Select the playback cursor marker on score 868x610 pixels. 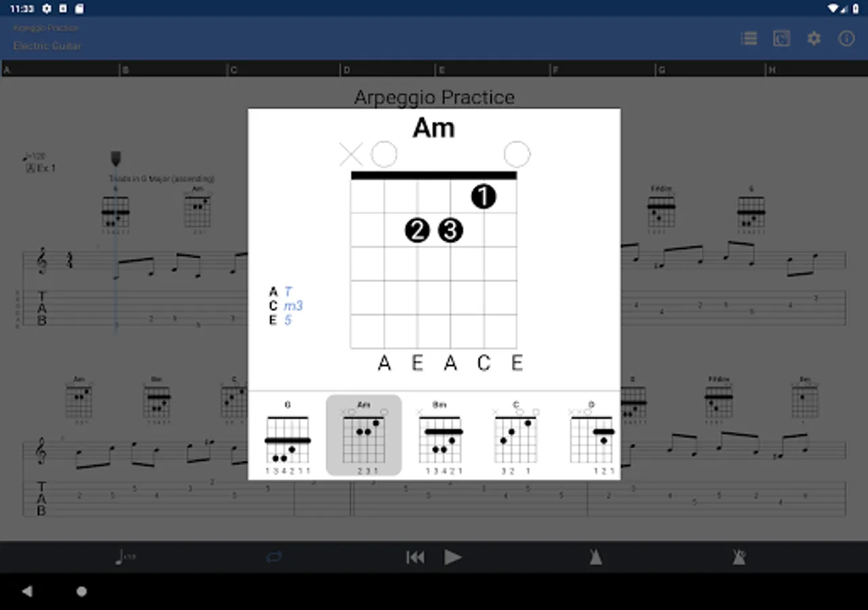coord(116,159)
